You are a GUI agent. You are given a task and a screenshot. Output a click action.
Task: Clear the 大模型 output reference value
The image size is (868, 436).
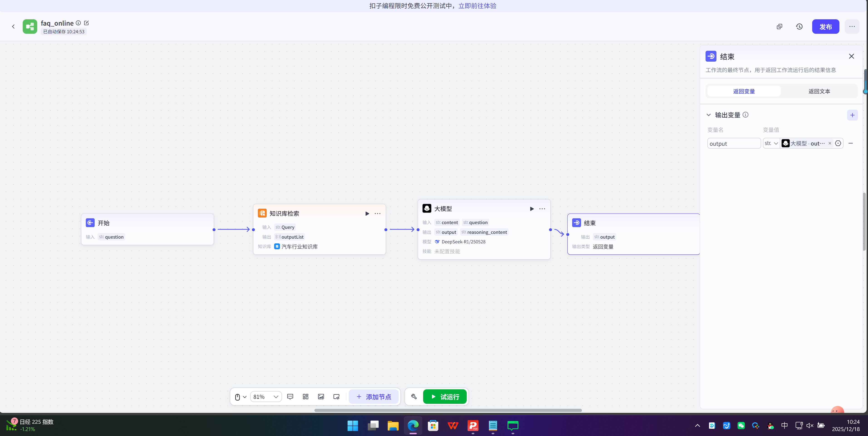[830, 143]
